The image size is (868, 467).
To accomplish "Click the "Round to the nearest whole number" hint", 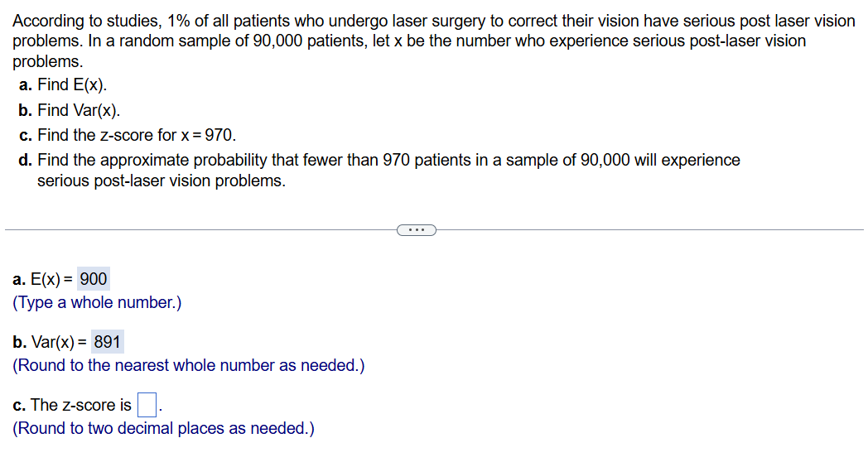I will point(188,365).
